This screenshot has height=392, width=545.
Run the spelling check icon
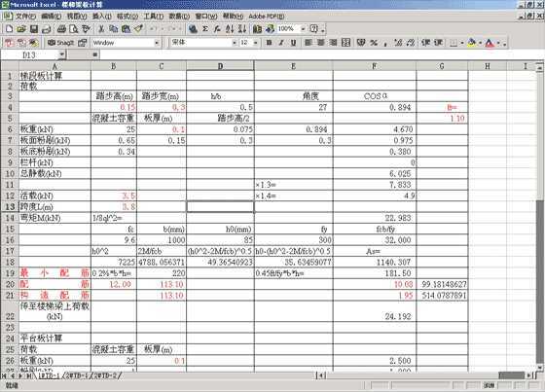[87, 29]
